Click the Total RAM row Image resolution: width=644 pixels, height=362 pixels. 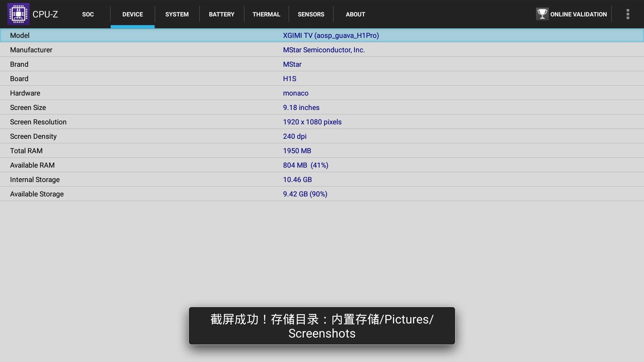point(322,151)
